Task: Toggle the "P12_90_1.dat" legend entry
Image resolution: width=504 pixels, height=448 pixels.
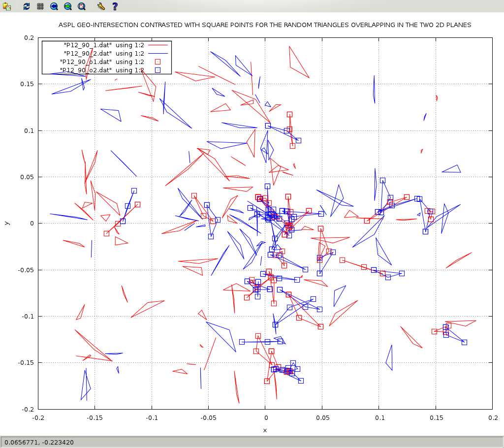Action: 103,45
